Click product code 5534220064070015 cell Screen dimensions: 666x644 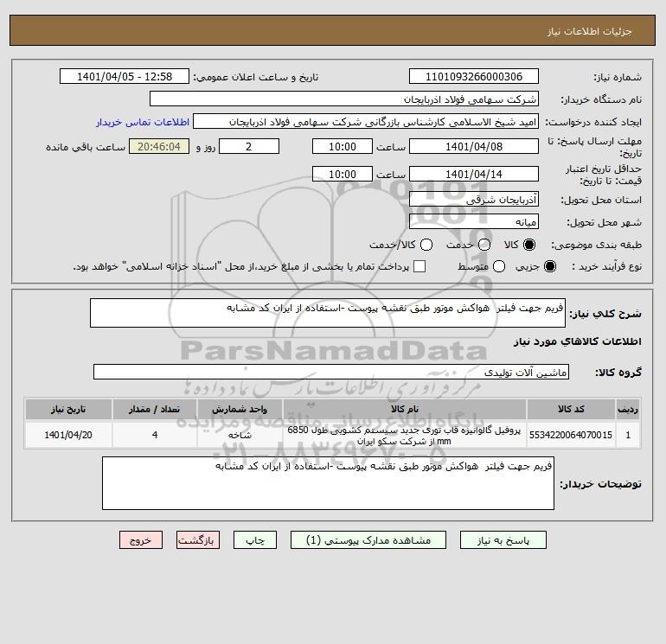(x=571, y=435)
